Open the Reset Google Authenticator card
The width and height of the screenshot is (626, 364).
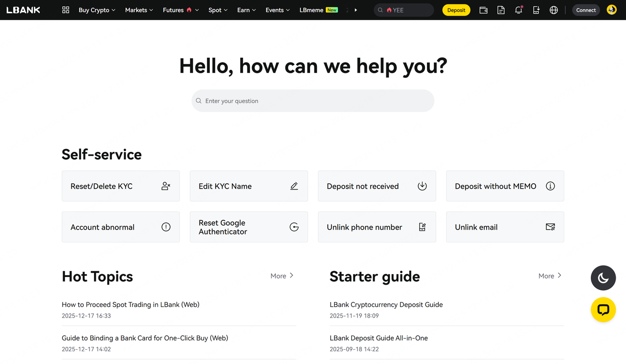[248, 227]
